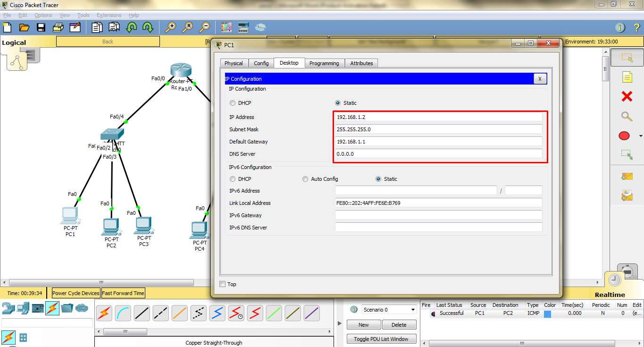Click the Toggle PDU List Window button
Screen dimensions: 644x347
pyautogui.click(x=381, y=339)
